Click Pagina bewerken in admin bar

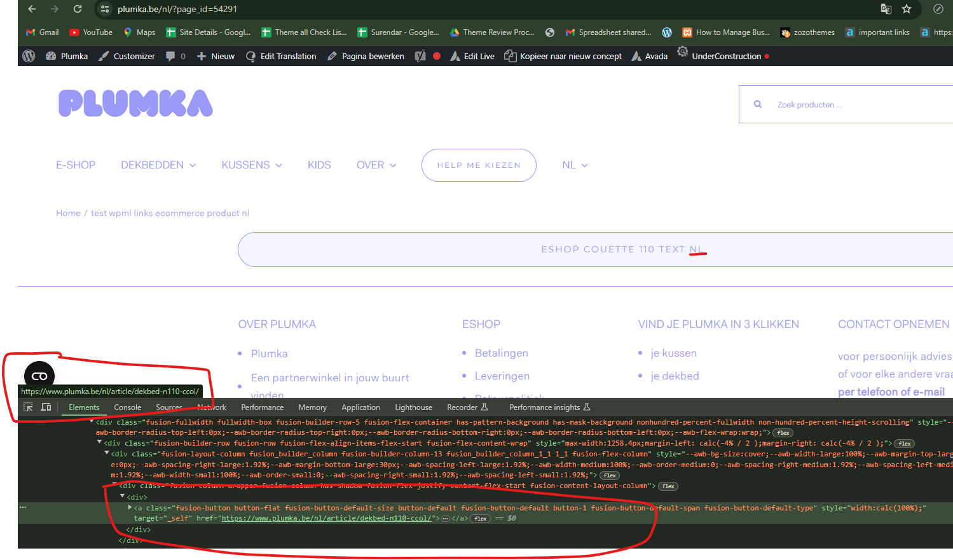click(366, 56)
